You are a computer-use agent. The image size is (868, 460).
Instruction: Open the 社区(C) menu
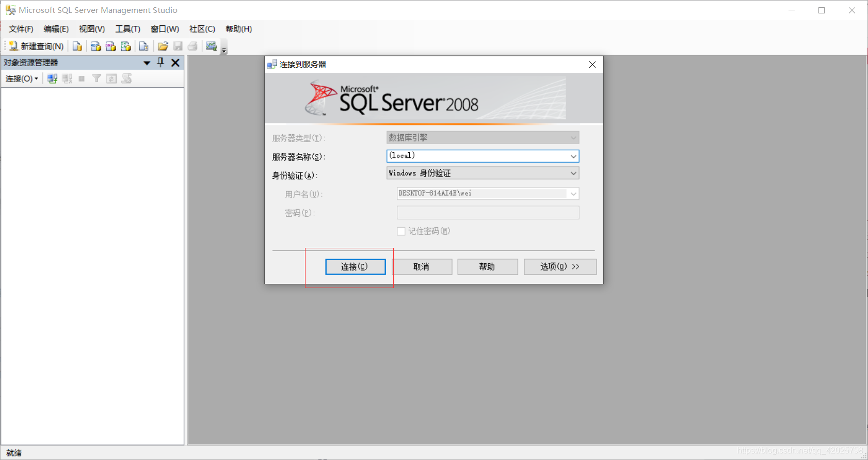[x=202, y=29]
